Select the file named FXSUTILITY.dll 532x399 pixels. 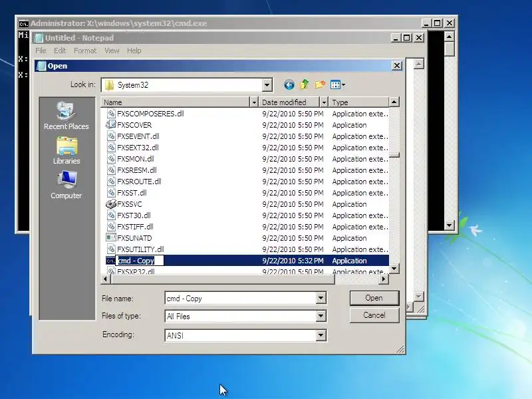[140, 249]
